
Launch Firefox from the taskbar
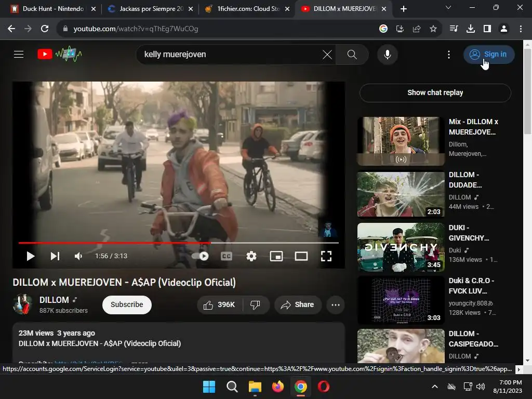278,387
